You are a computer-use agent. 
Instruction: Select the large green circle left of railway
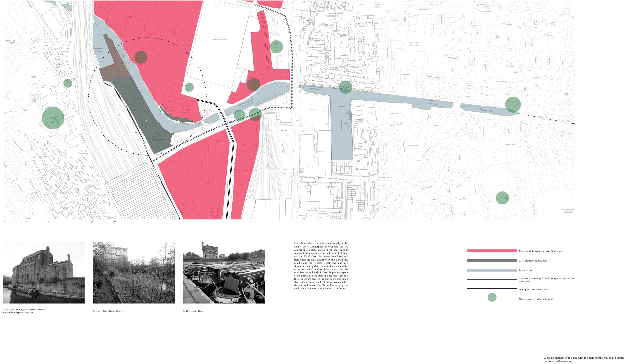[53, 118]
